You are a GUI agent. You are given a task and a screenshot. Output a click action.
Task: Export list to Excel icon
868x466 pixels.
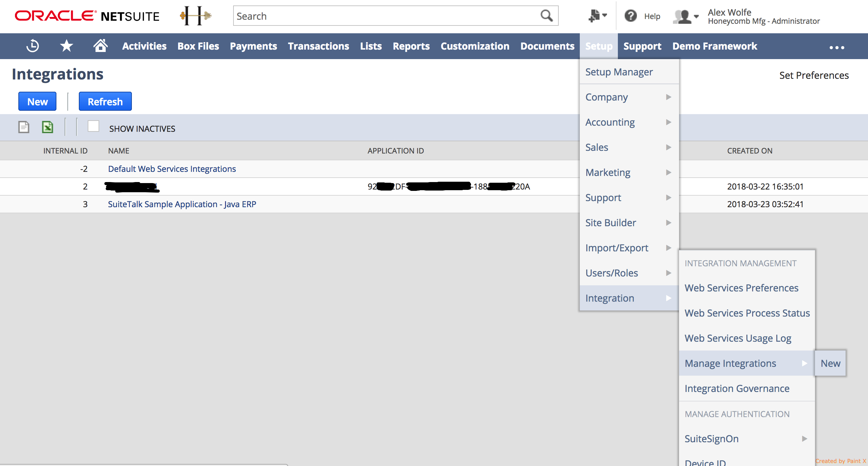click(x=48, y=127)
